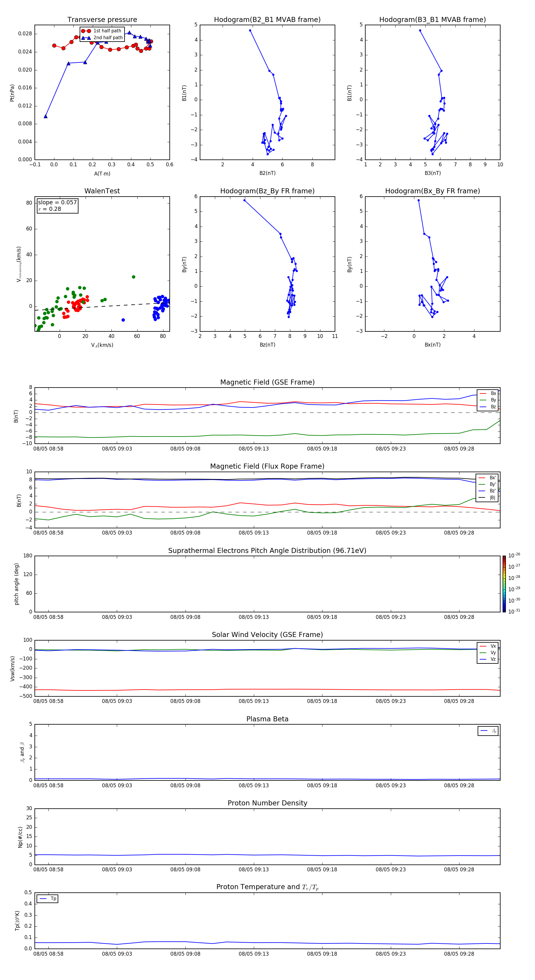The image size is (535, 980).
Task: Click the '10^-26' colorbar label
Action: click(514, 555)
